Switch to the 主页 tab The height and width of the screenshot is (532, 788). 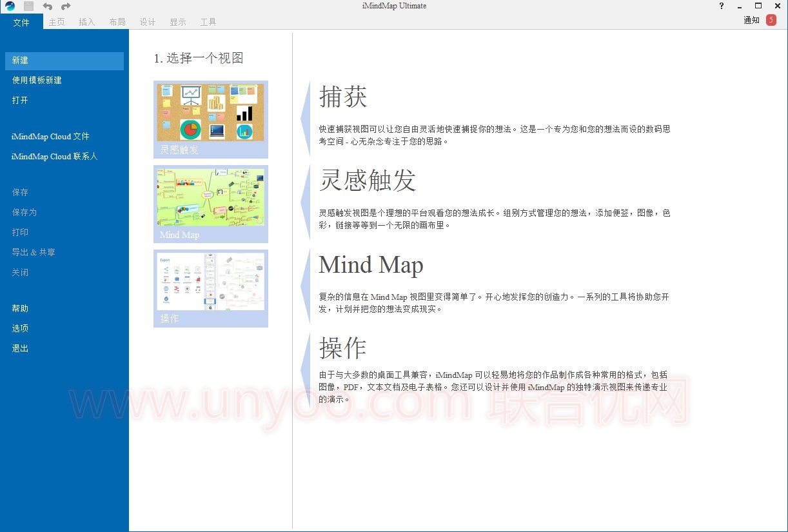click(57, 22)
